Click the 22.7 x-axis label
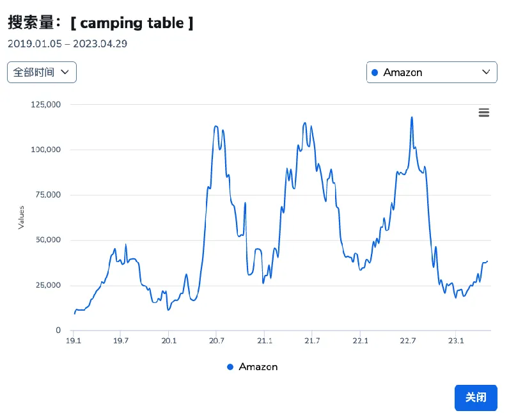This screenshot has height=420, width=509. (x=408, y=341)
